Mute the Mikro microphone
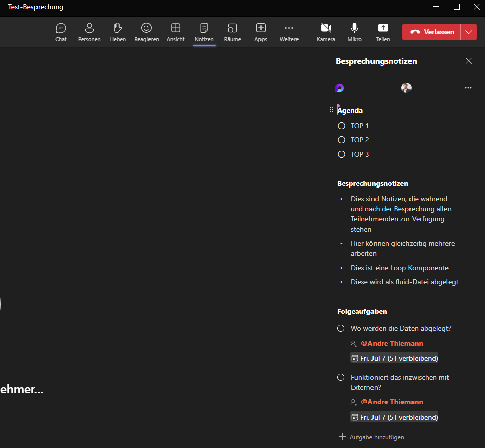485x448 pixels. point(354,31)
